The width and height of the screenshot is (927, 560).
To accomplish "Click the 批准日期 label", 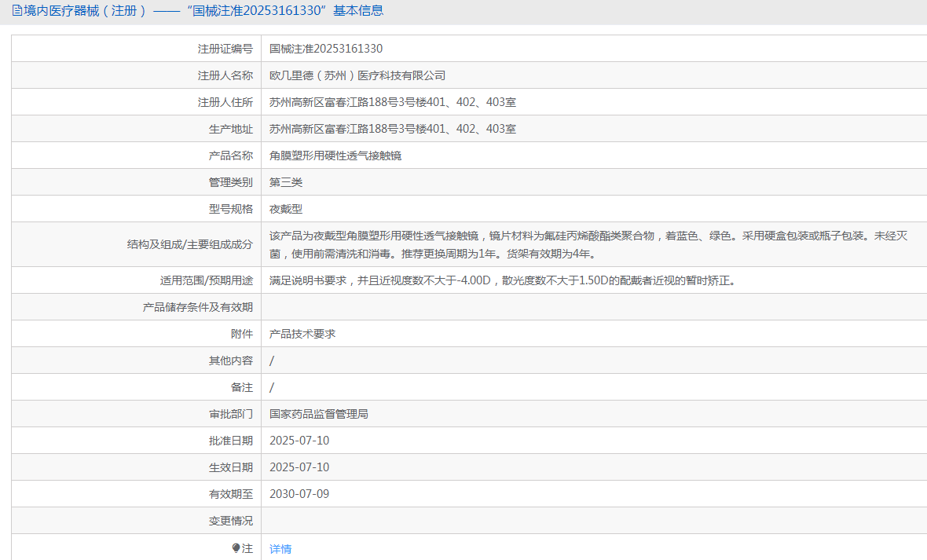I will coord(230,441).
